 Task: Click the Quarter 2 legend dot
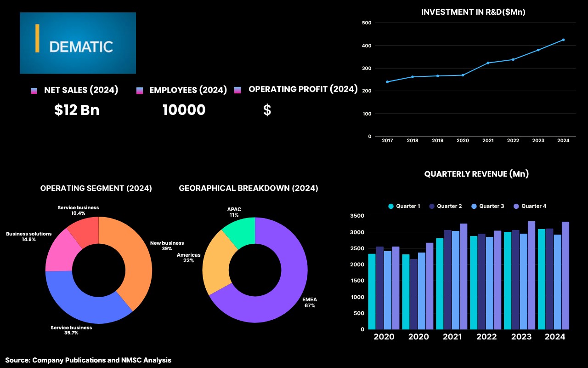(x=431, y=207)
